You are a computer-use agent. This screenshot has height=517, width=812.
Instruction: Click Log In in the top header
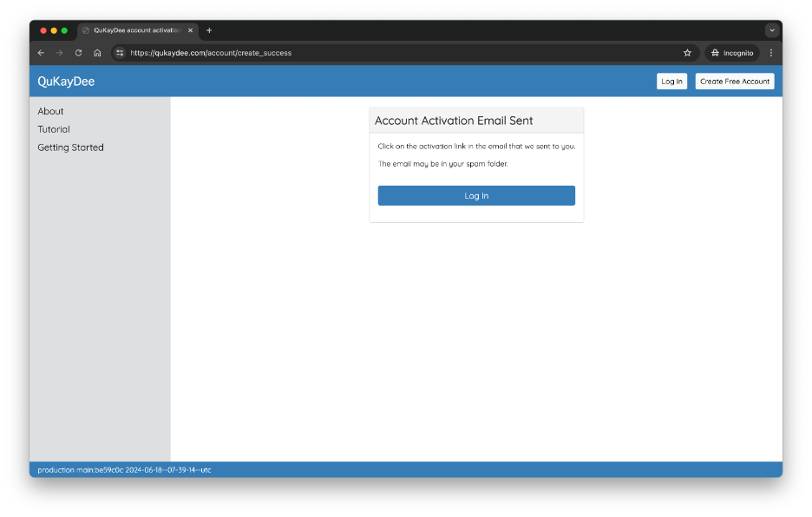(x=671, y=82)
